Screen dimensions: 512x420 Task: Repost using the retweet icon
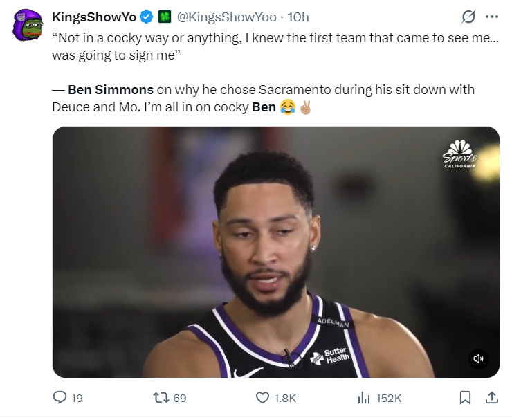pyautogui.click(x=161, y=398)
